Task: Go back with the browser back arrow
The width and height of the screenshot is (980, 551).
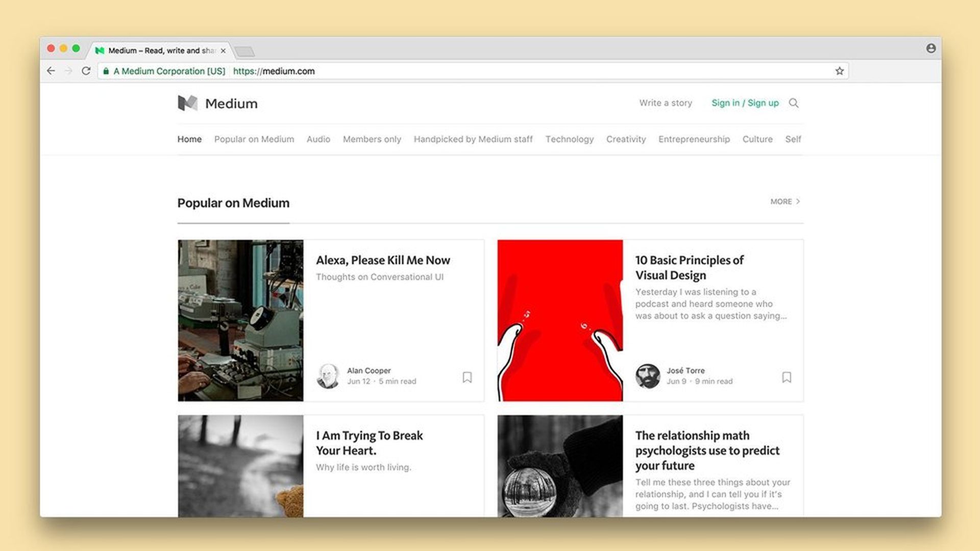Action: point(51,71)
